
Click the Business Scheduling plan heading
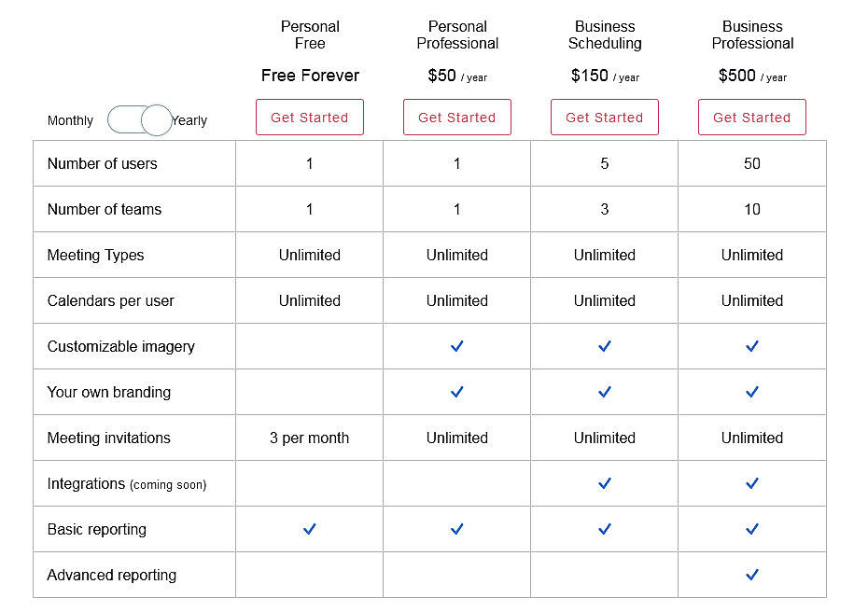[604, 35]
